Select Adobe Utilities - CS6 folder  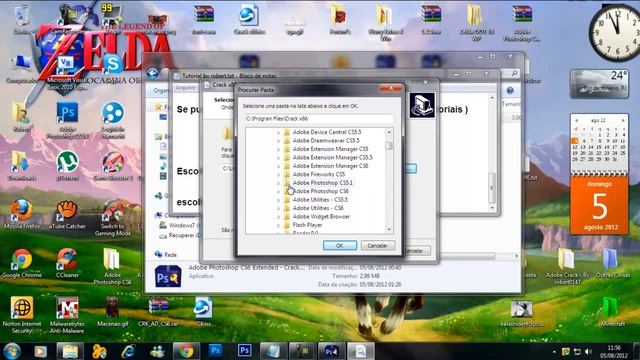click(x=318, y=208)
